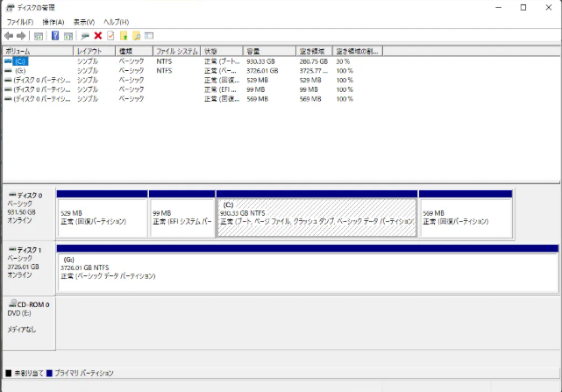
Task: Click the CD-ROM 0 DVD (E:) header panel
Action: point(29,323)
